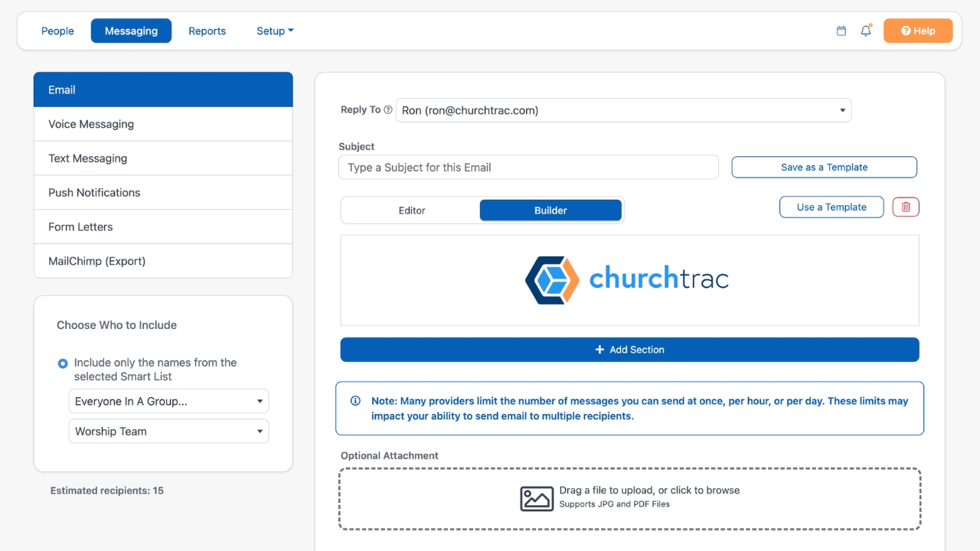980x551 pixels.
Task: Click 'Estimated recipients: 15' text
Action: click(107, 491)
